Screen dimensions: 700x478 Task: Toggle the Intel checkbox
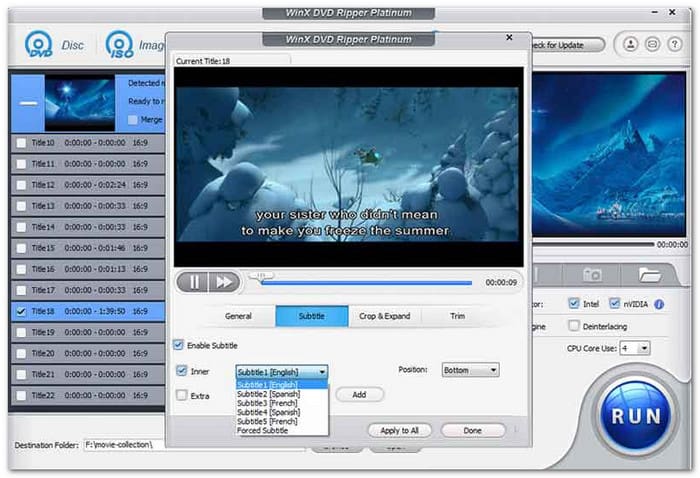[574, 303]
